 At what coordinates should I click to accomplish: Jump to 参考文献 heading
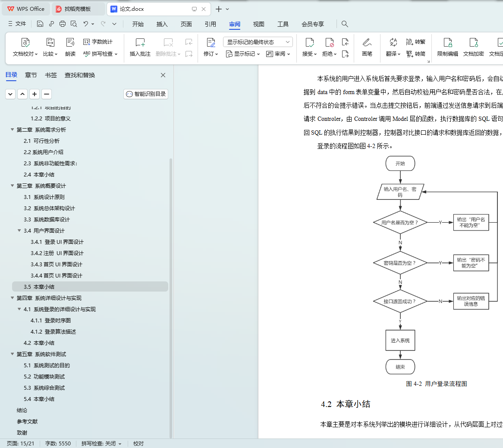point(27,422)
